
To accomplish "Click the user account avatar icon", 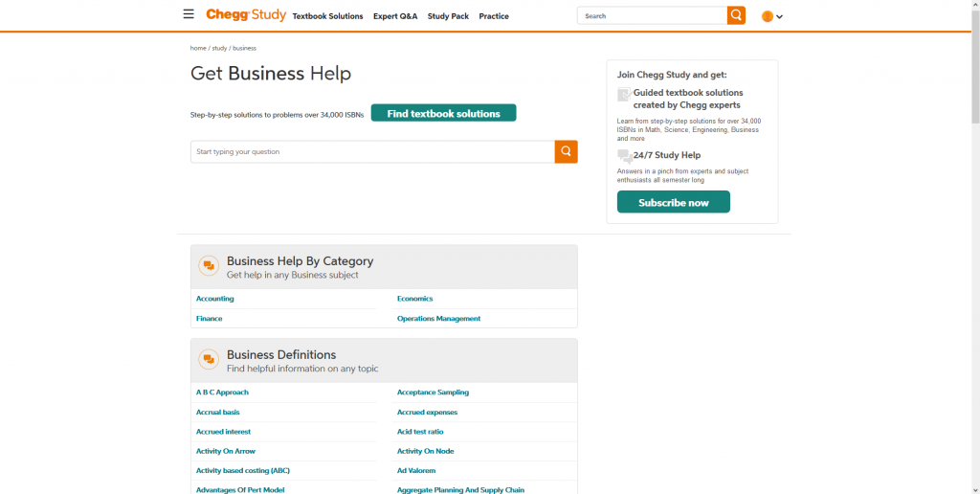I will click(767, 16).
